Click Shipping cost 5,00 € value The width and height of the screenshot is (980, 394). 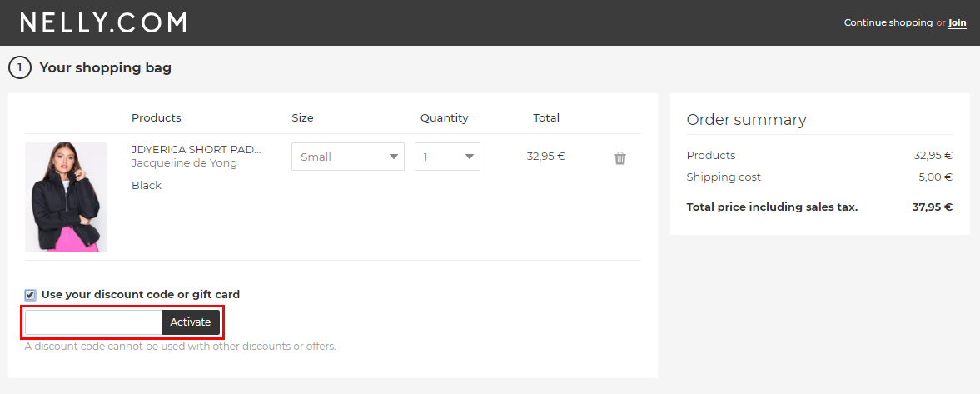coord(935,177)
